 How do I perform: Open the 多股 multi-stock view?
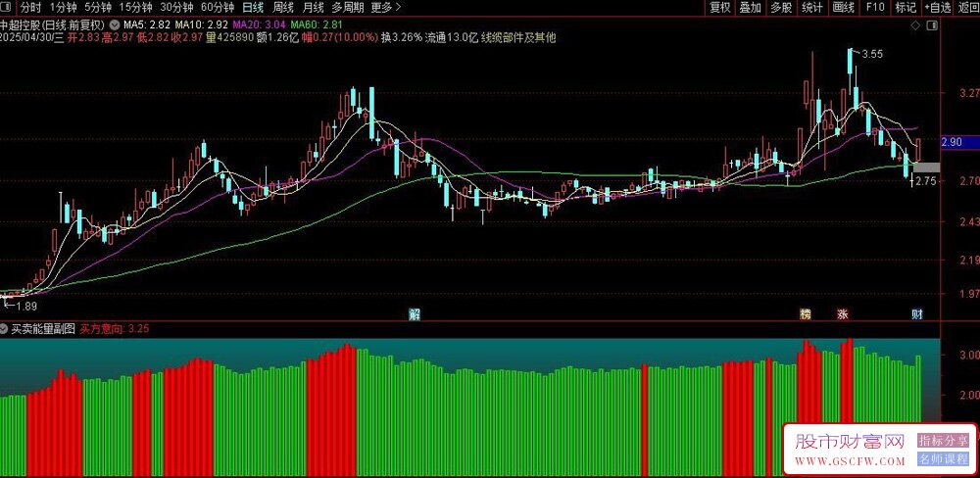[x=781, y=8]
